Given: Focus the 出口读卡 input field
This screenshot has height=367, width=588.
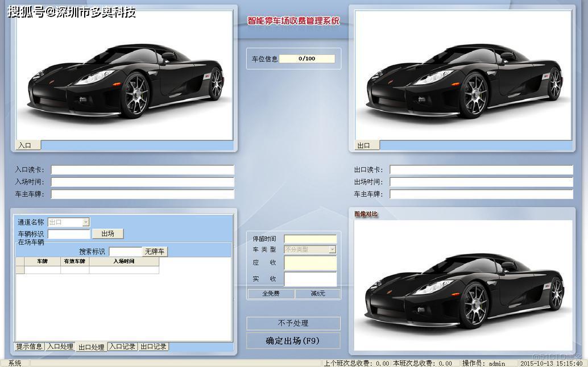Looking at the screenshot, I should click(481, 170).
